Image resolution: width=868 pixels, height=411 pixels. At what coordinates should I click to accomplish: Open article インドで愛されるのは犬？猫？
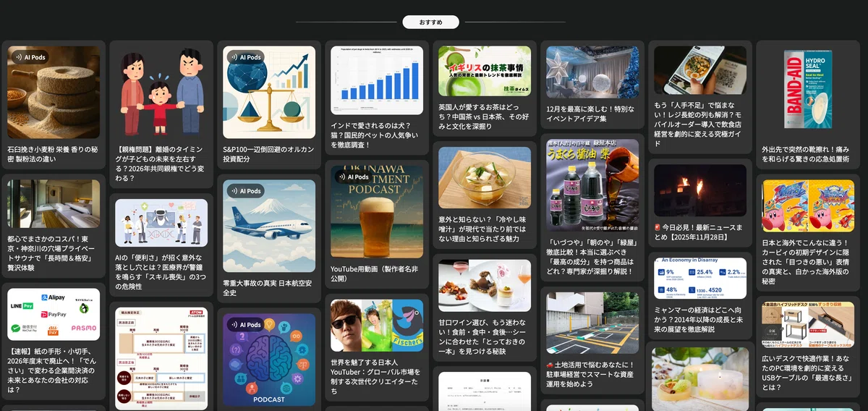click(x=377, y=135)
